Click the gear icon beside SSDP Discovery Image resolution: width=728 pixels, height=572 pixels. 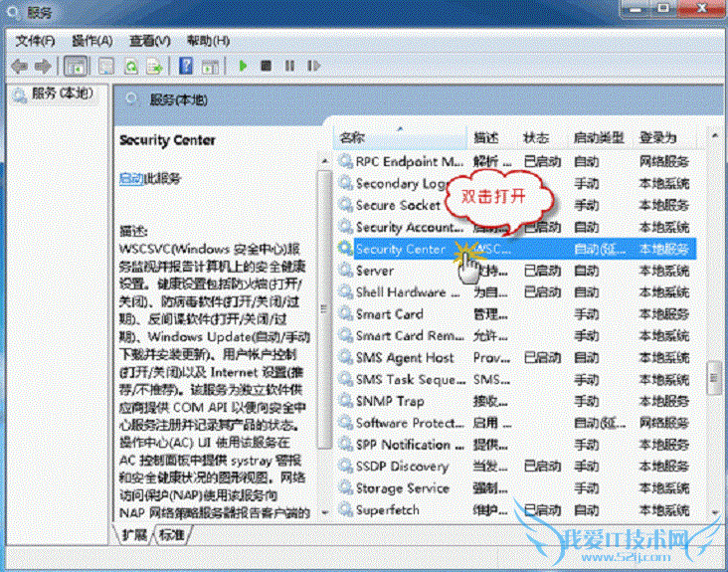(x=345, y=467)
